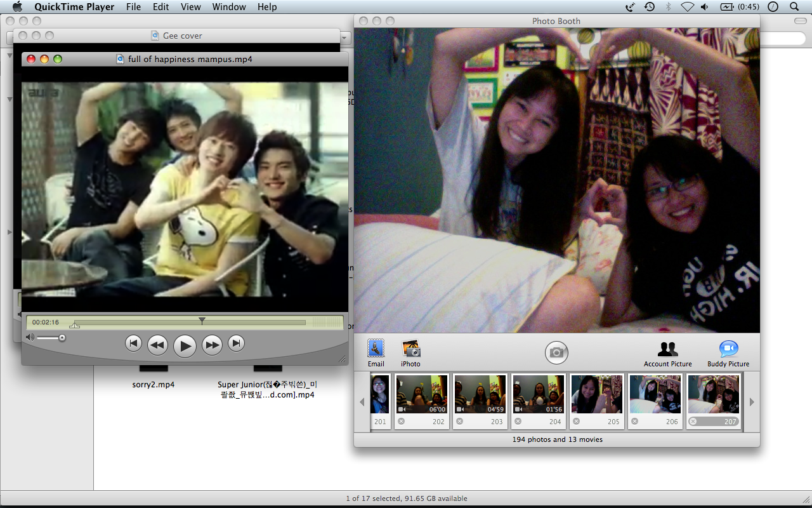Set photo as Buddy Picture
This screenshot has width=812, height=508.
tap(728, 354)
